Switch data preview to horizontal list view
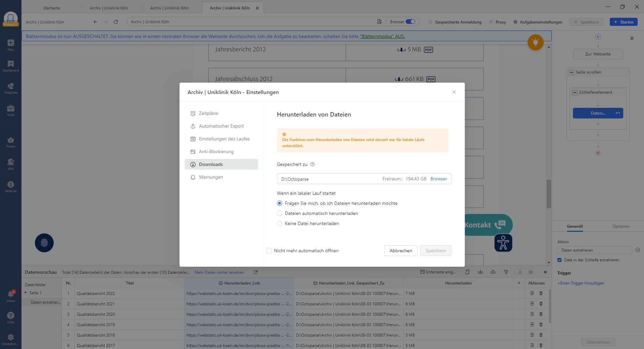Viewport: 644px width, 349px height. pyautogui.click(x=520, y=272)
